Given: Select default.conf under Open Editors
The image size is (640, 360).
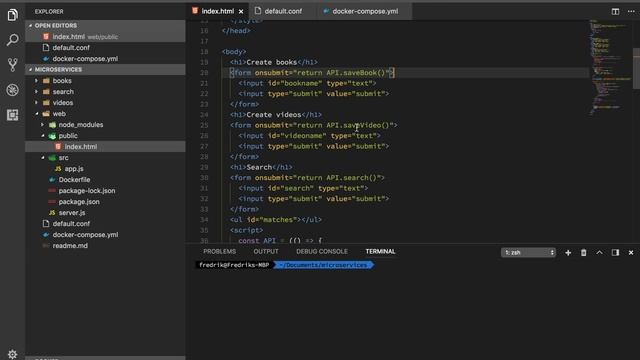Looking at the screenshot, I should point(105,48).
